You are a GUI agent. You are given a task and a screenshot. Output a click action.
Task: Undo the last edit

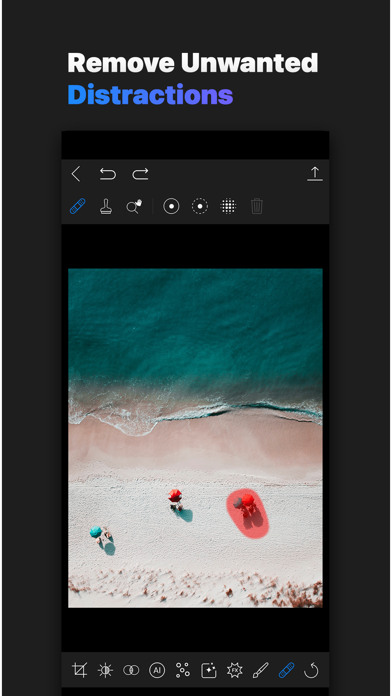108,174
